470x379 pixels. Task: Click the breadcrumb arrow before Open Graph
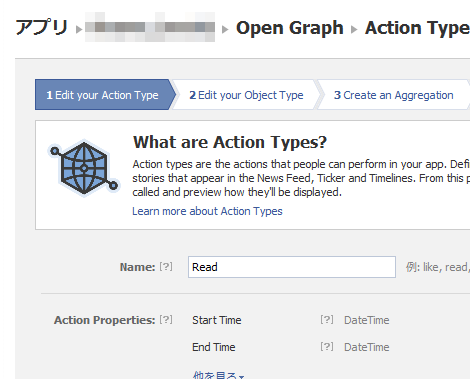225,30
